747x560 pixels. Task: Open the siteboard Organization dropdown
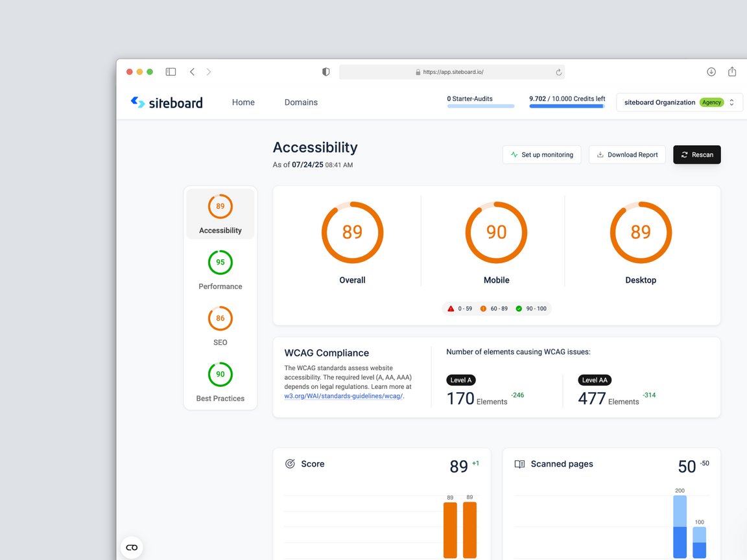click(x=679, y=102)
